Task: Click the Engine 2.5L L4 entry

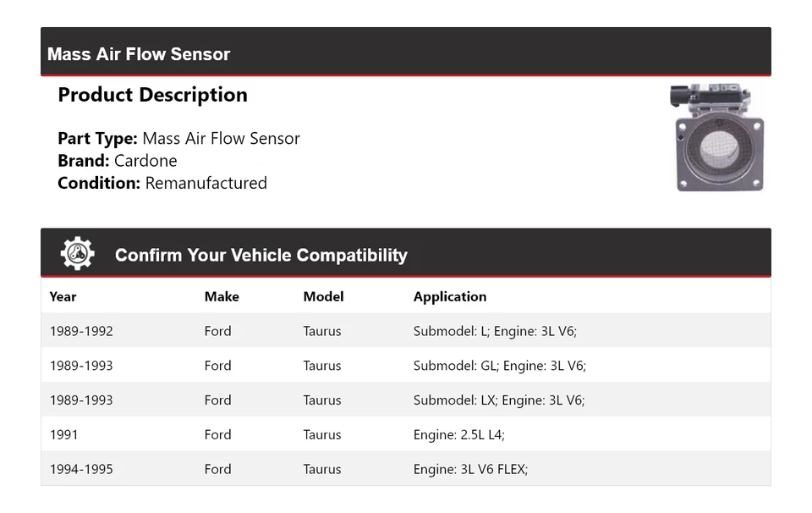Action: pos(458,434)
